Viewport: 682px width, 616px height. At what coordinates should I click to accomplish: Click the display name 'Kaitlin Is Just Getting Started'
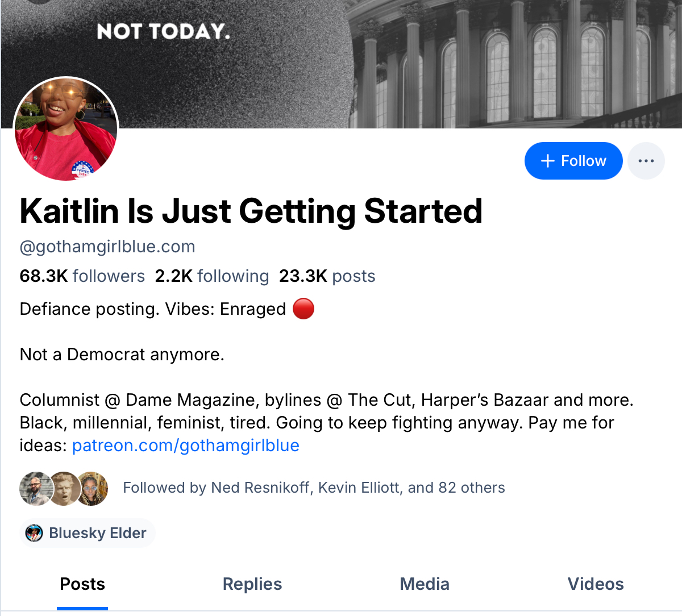251,211
